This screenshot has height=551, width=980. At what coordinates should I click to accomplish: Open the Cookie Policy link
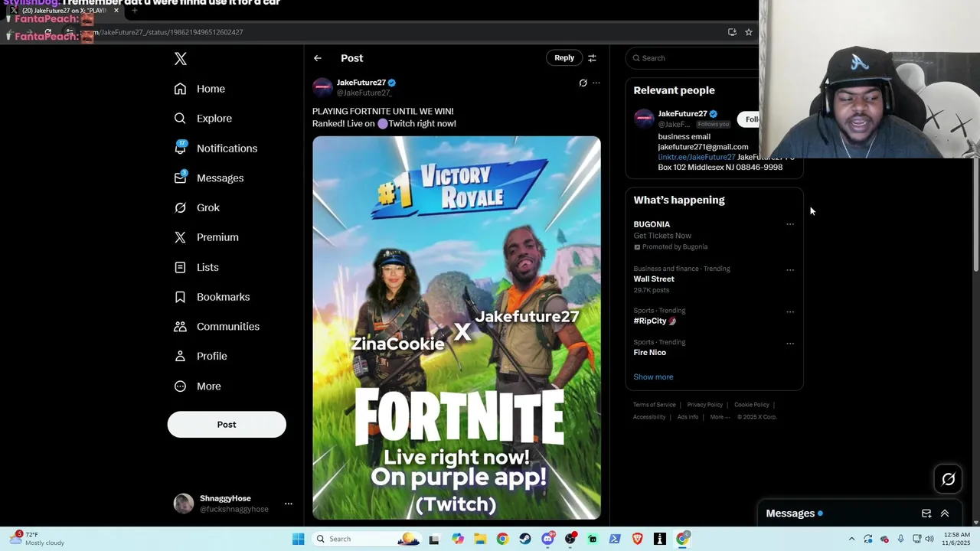click(x=752, y=405)
